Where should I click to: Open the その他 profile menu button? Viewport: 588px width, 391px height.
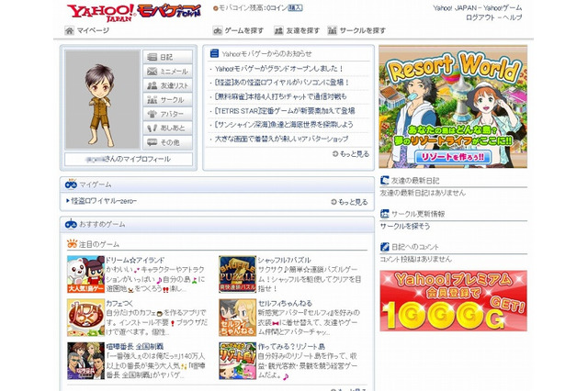[x=167, y=142]
